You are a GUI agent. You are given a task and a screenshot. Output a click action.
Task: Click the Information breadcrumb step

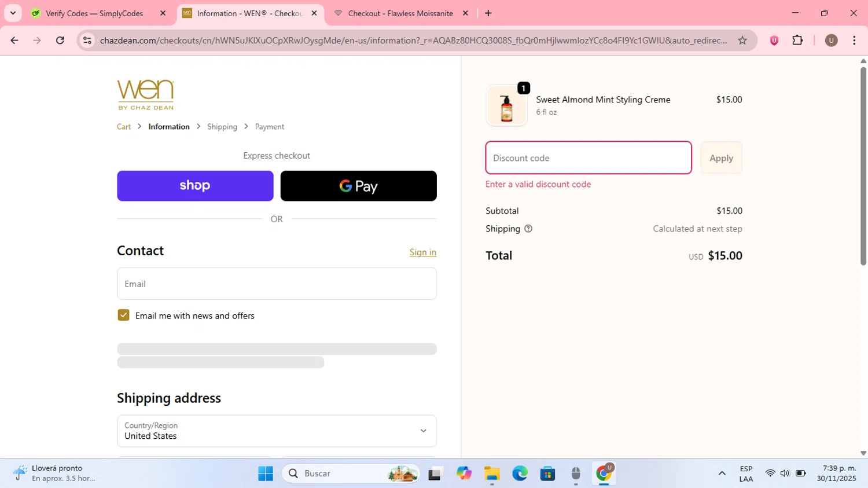point(169,127)
